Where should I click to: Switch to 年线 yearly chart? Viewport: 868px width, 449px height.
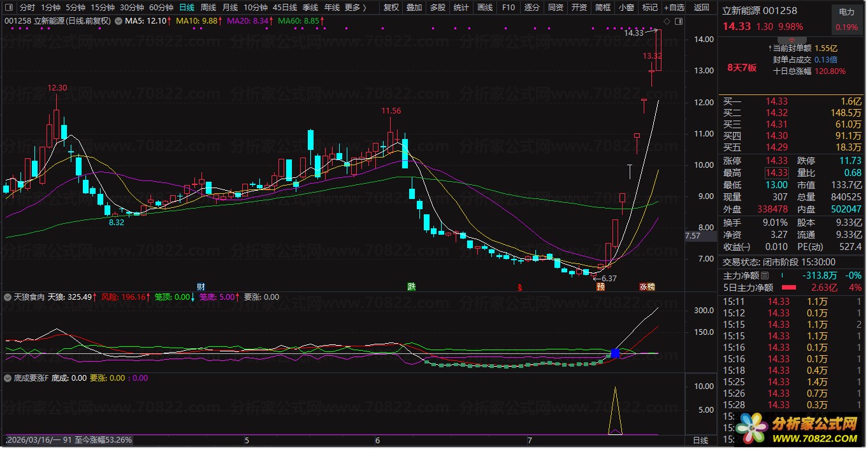[x=332, y=8]
